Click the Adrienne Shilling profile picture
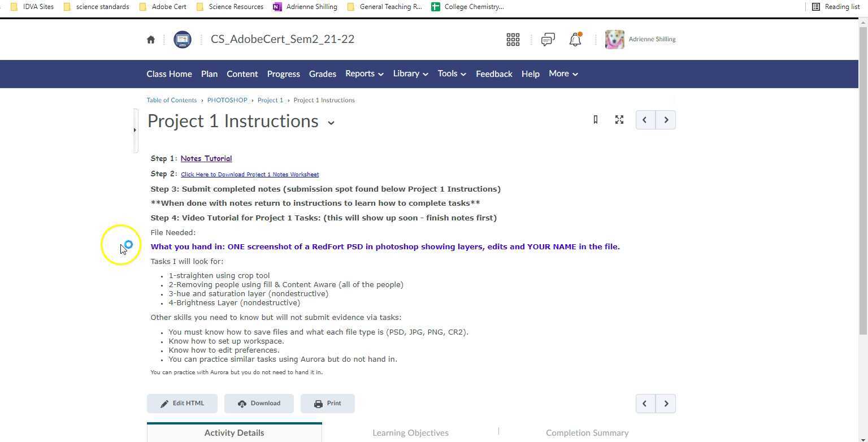Screen dimensions: 868x442 click(x=614, y=39)
